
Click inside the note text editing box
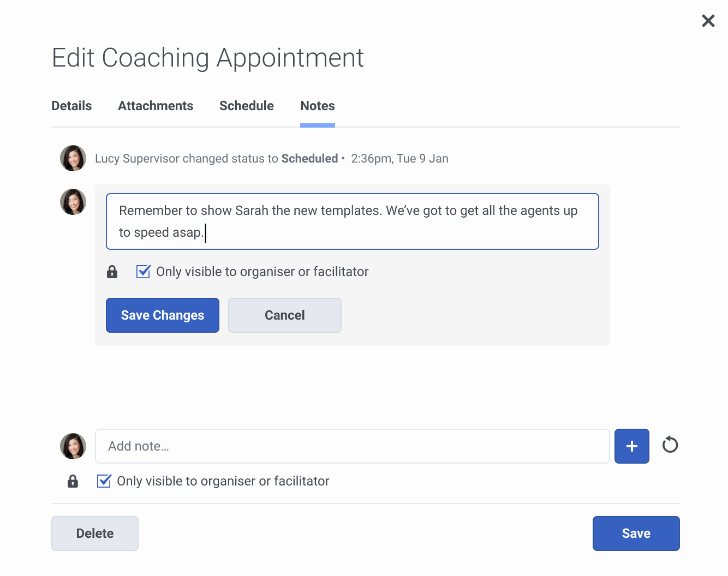click(352, 221)
